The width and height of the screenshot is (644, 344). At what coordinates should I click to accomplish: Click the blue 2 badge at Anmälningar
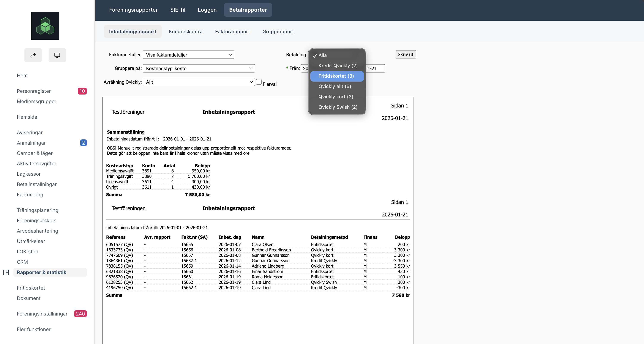84,143
